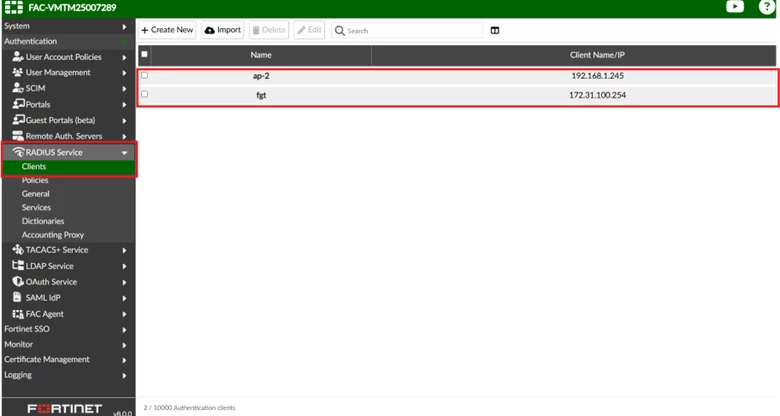Click the Delete button
780x416 pixels.
269,30
